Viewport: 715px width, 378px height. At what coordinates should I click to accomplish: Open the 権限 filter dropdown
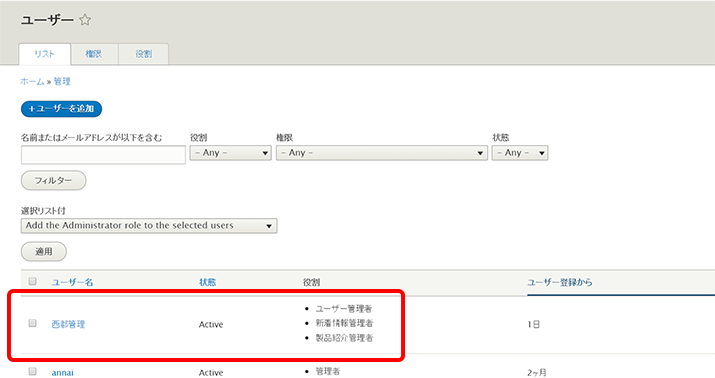[382, 153]
